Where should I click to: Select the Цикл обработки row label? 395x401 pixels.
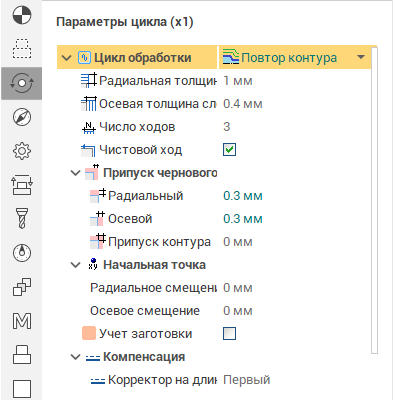pos(143,58)
